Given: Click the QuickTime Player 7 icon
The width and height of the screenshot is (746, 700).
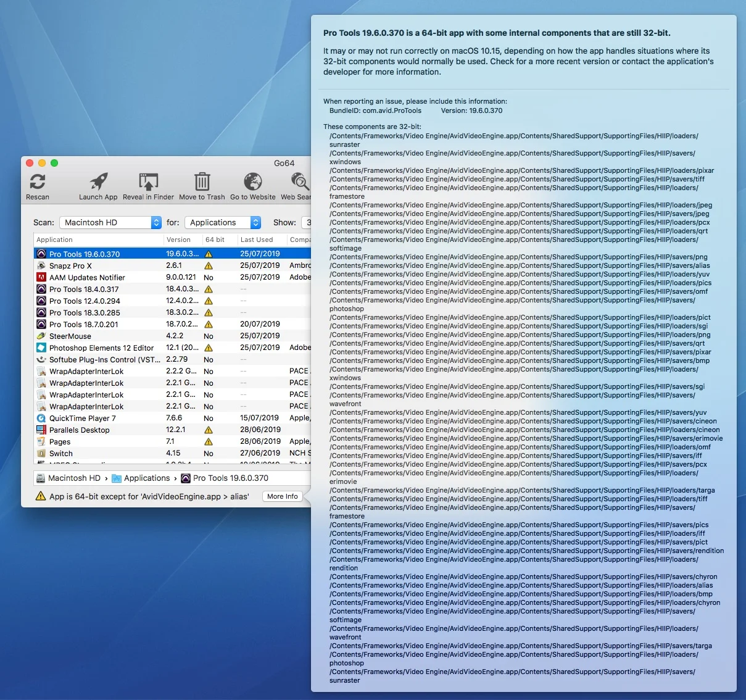Looking at the screenshot, I should coord(41,418).
